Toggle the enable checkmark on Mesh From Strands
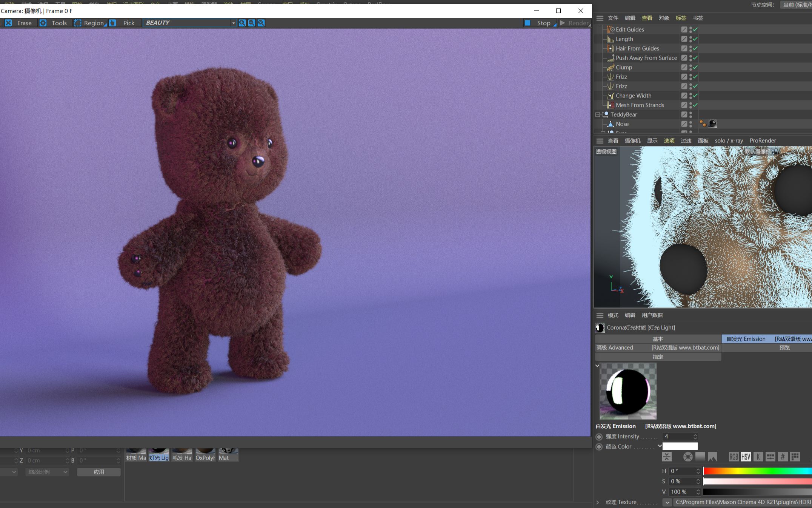Image resolution: width=812 pixels, height=508 pixels. pos(695,105)
